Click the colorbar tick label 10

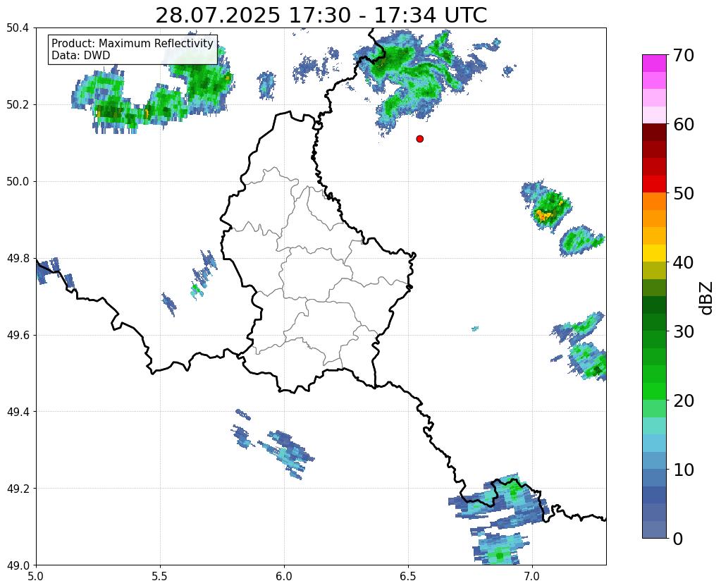684,470
